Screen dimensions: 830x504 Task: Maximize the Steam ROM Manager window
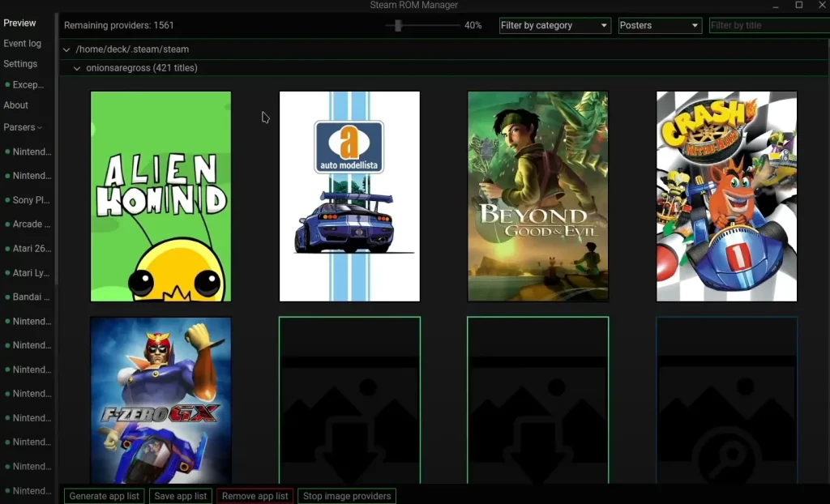click(x=798, y=5)
